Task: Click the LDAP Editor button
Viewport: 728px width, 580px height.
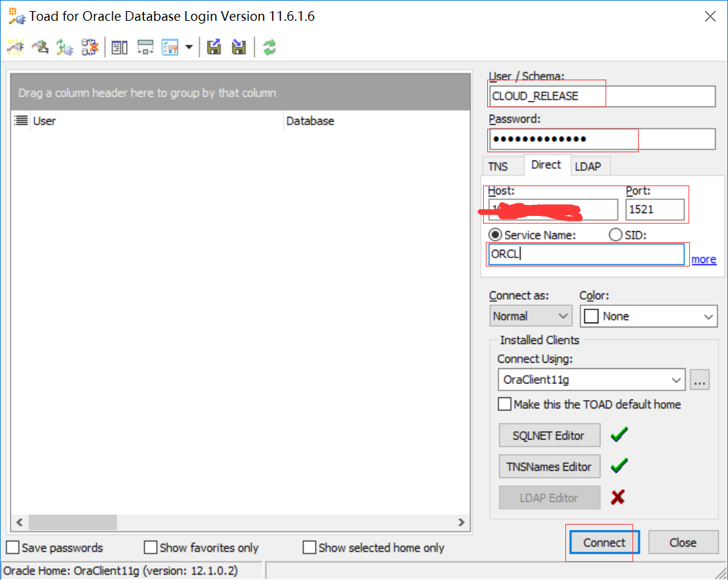Action: point(549,498)
